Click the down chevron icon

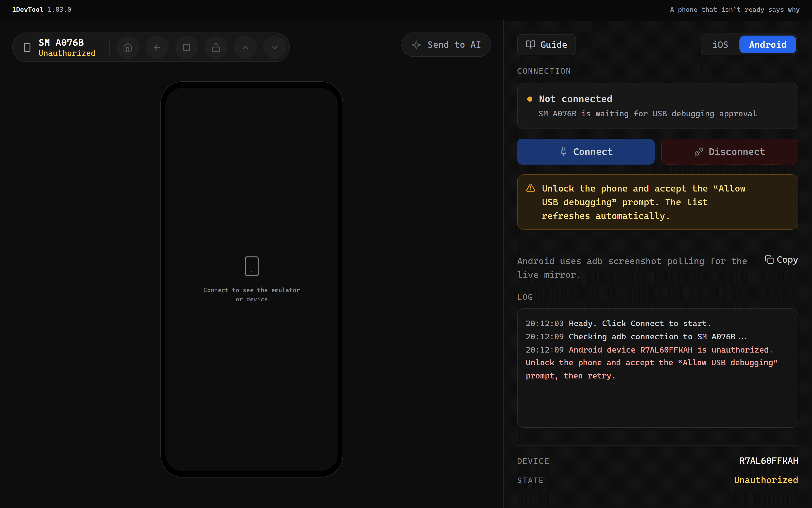[x=275, y=47]
